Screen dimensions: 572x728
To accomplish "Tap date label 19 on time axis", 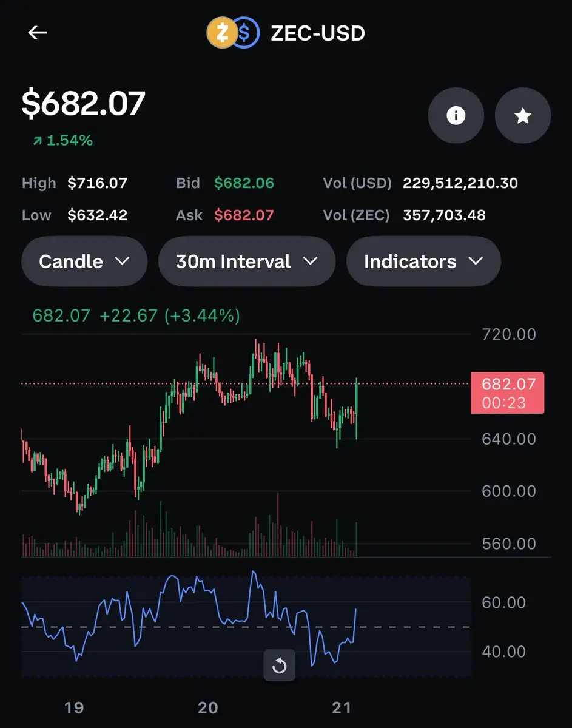I will 74,707.
